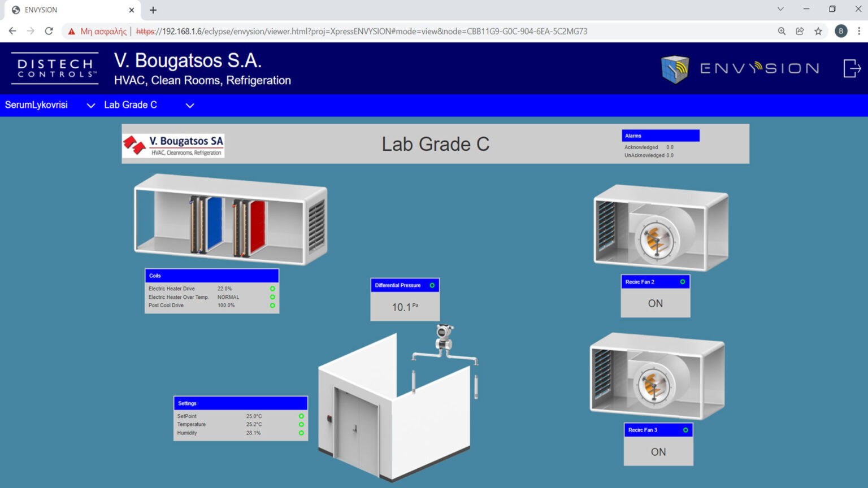
Task: Click the differential pressure sensor device image
Action: click(x=445, y=338)
